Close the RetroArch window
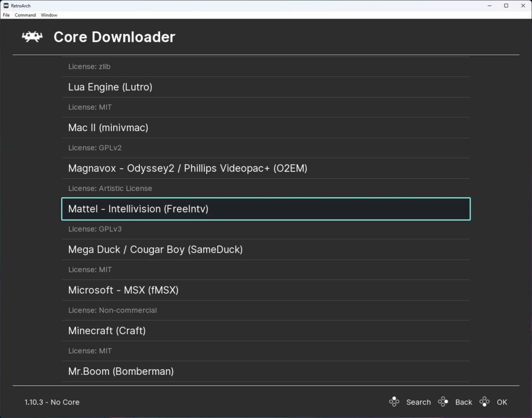The height and width of the screenshot is (418, 532). 523,5
